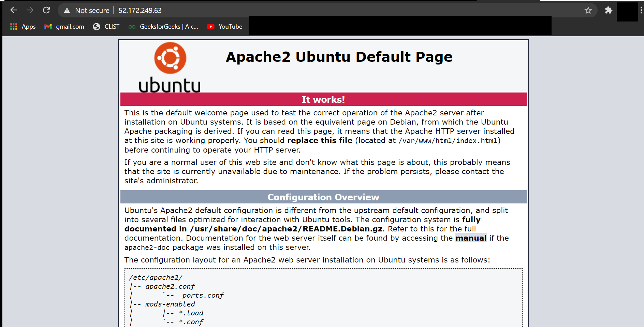Click the browser forward arrow

point(30,10)
